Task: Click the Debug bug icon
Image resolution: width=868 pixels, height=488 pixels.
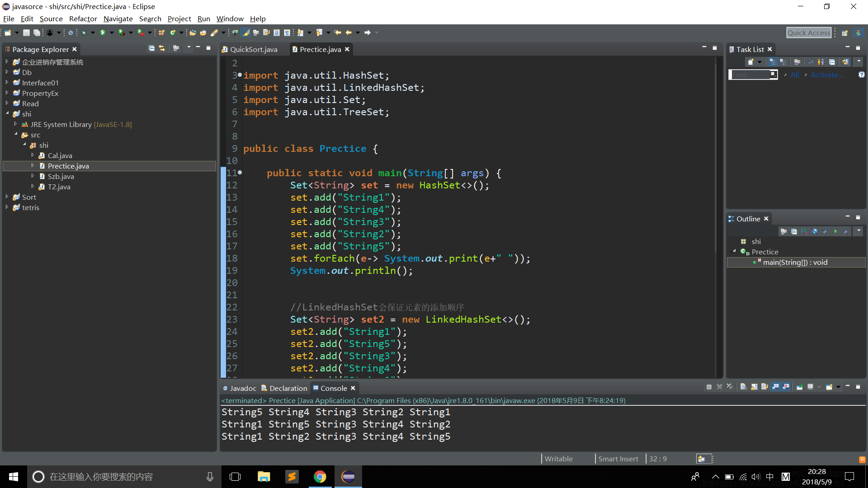Action: coord(84,33)
